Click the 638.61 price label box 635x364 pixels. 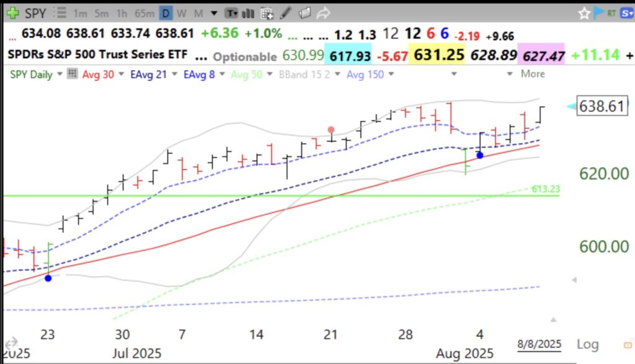602,106
